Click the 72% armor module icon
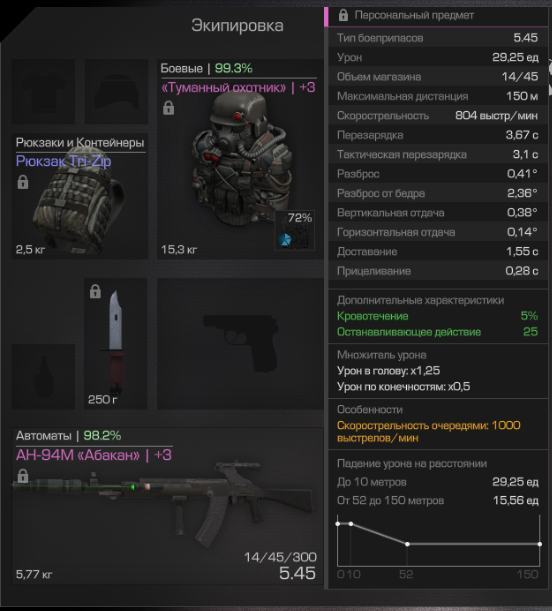 pos(295,230)
